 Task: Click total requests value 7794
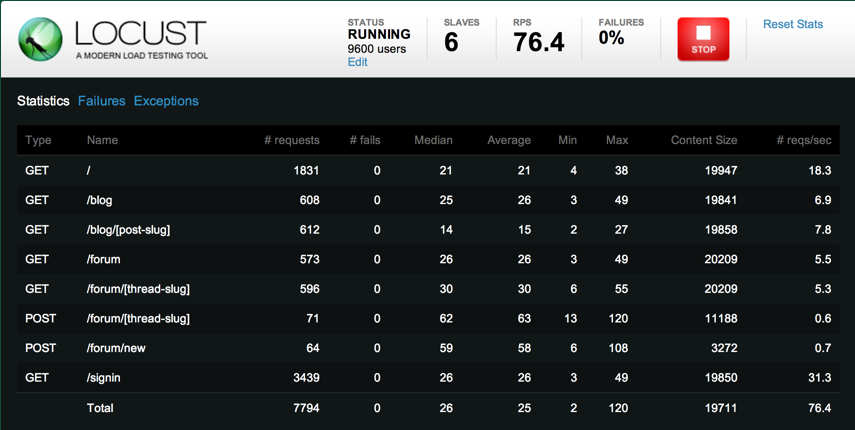click(305, 408)
